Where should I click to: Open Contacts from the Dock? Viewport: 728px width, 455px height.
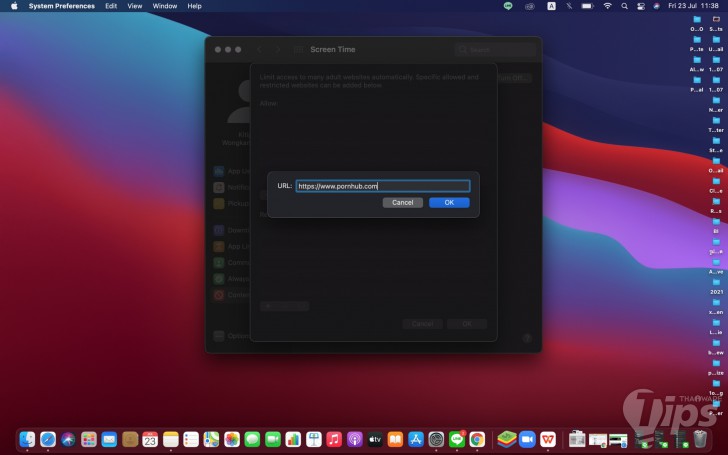pos(130,439)
